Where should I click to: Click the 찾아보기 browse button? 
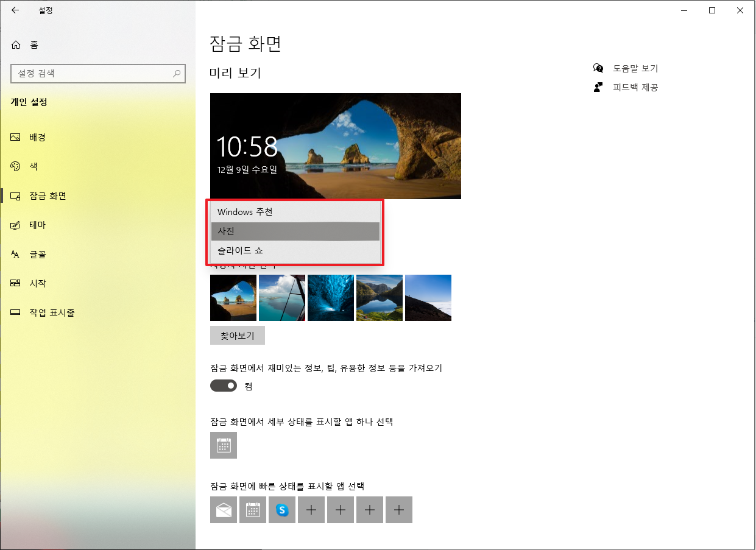coord(238,336)
